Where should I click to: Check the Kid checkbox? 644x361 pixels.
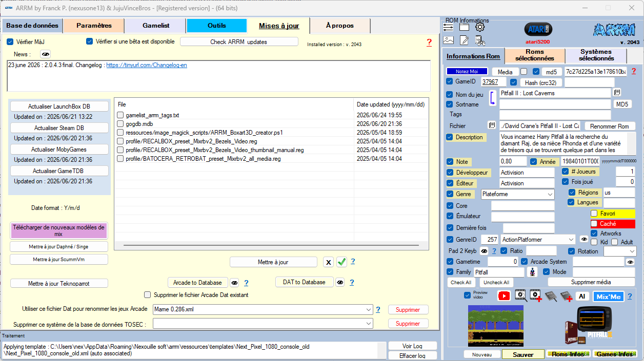(x=594, y=242)
